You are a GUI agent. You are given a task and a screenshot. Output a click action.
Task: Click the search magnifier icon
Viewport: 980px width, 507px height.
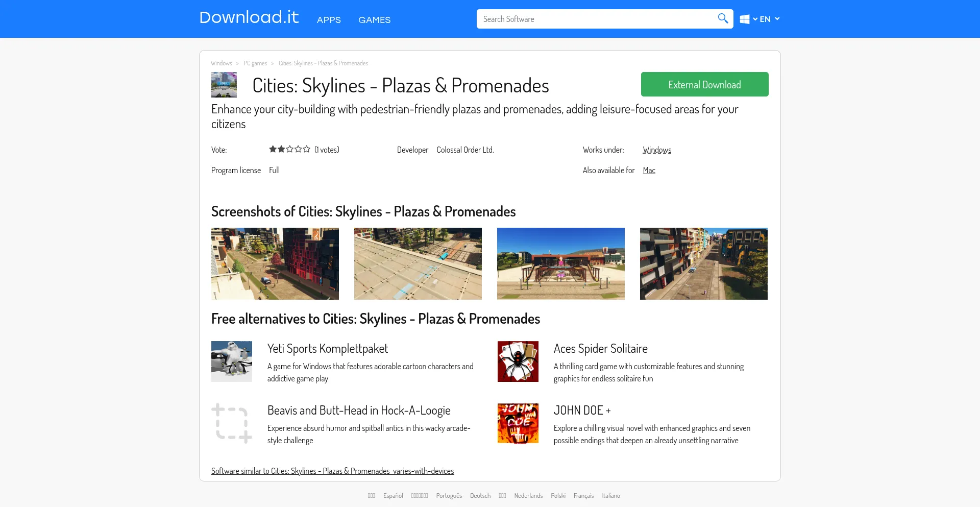tap(722, 19)
